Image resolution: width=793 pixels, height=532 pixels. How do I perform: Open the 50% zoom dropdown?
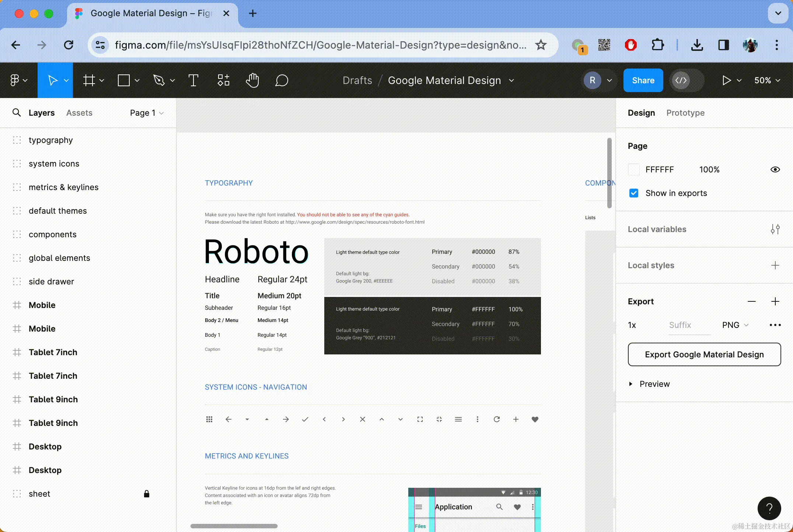click(767, 80)
